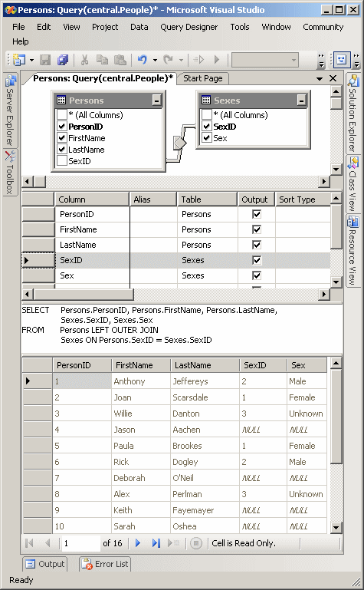
Task: Open the File menu
Action: point(18,27)
